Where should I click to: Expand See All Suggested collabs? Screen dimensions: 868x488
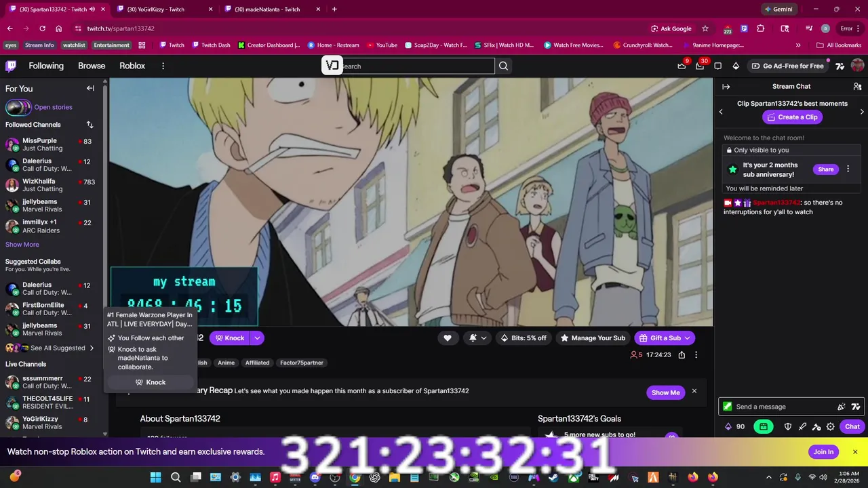click(x=50, y=348)
